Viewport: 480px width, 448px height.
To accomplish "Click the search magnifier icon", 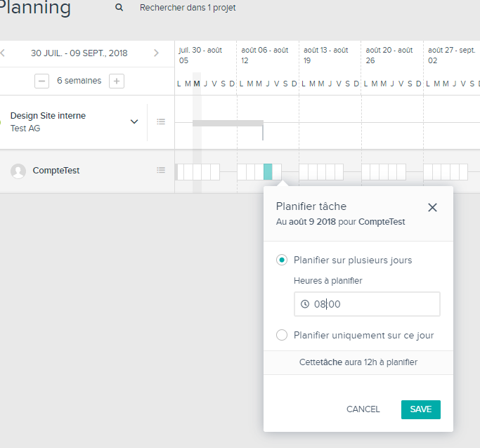I will pyautogui.click(x=119, y=8).
